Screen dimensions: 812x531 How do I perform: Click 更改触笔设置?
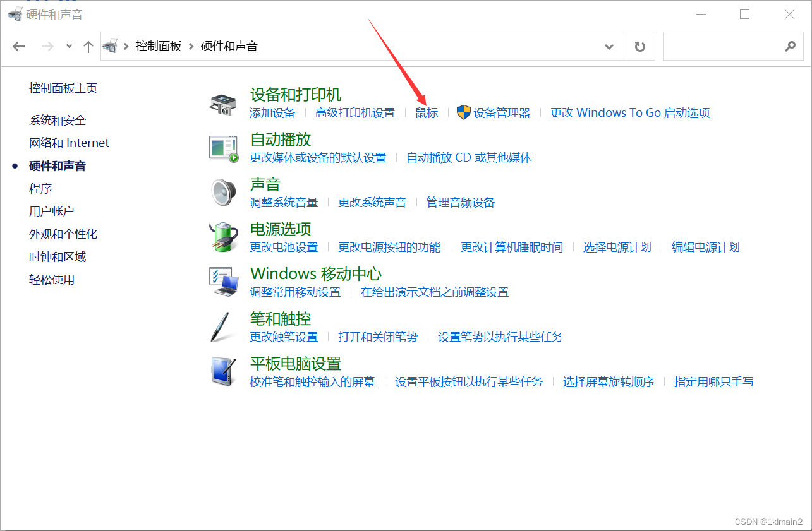284,337
